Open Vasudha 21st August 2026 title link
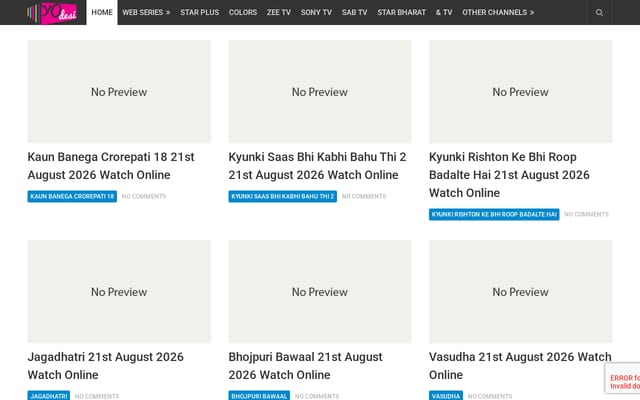Image resolution: width=640 pixels, height=400 pixels. 520,366
